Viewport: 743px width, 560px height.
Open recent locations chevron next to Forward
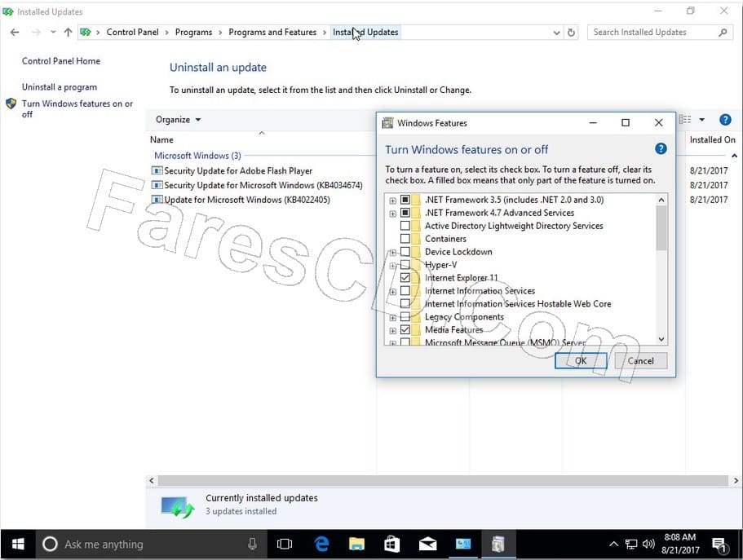[x=53, y=33]
